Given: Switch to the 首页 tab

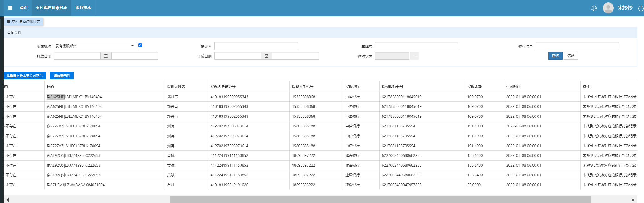Looking at the screenshot, I should [24, 8].
